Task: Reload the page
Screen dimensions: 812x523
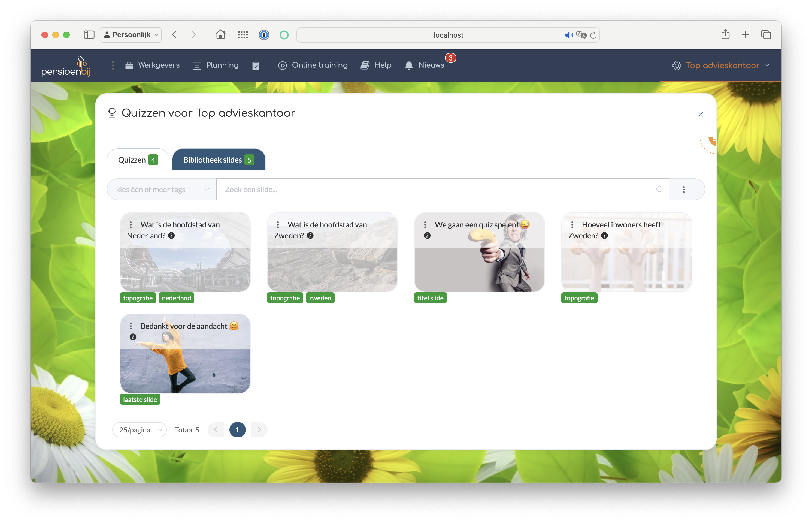Action: pyautogui.click(x=593, y=35)
